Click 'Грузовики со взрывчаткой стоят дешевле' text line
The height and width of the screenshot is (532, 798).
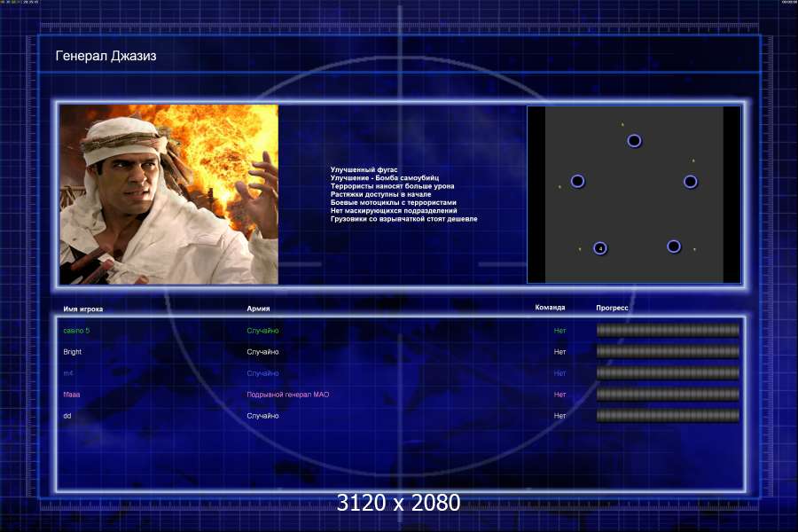[403, 219]
